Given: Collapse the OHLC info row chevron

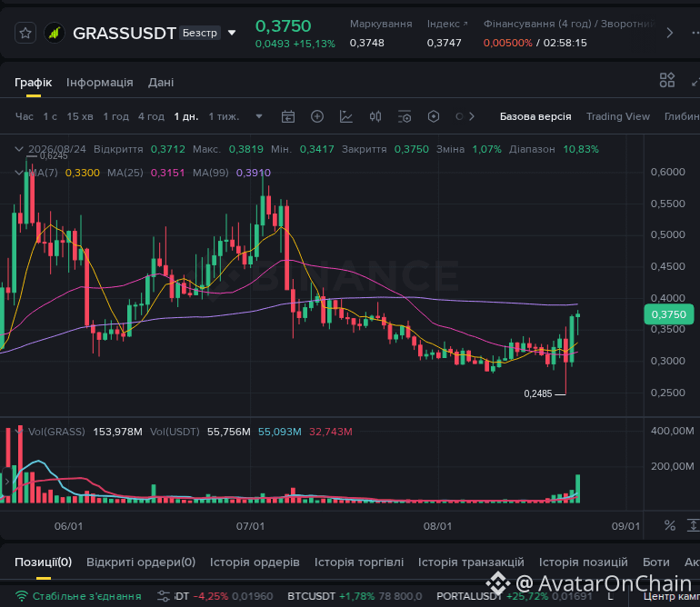Looking at the screenshot, I should [x=19, y=149].
